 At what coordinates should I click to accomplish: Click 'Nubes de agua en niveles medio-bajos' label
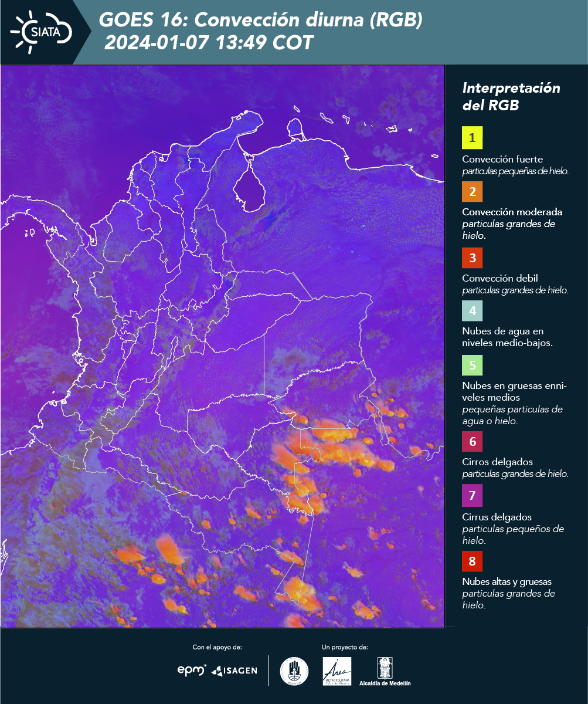(507, 337)
